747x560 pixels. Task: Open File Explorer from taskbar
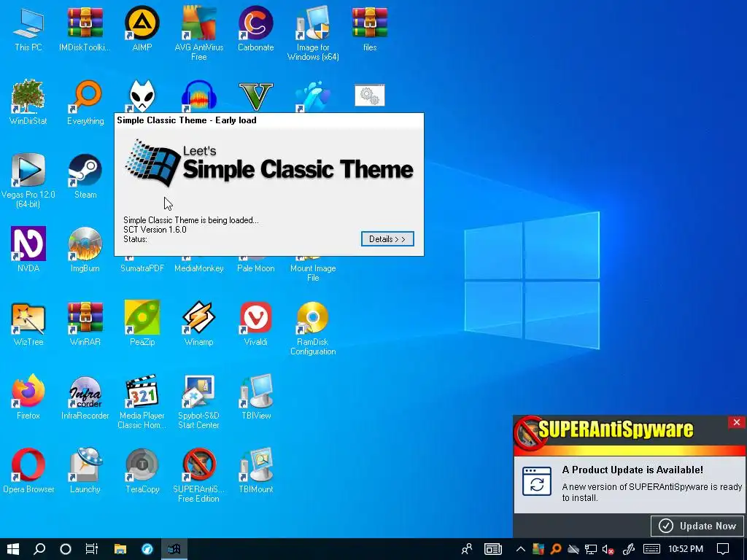point(120,549)
